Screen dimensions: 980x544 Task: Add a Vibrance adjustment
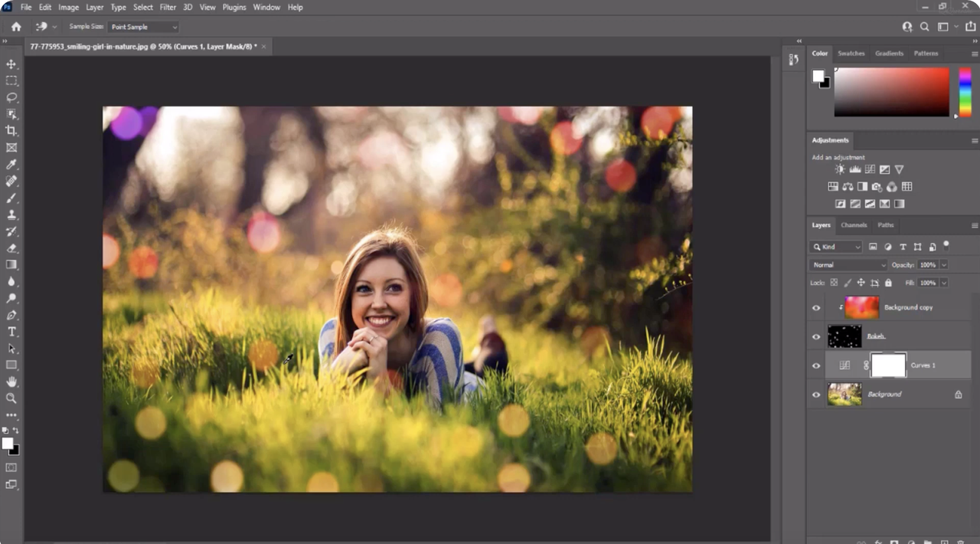click(899, 169)
